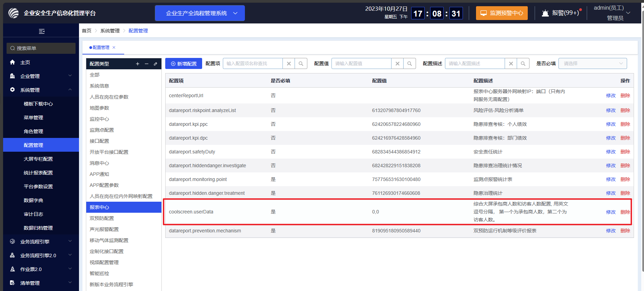Open the admin user dropdown arrow
Viewport: 644px width, 291px height.
click(x=628, y=13)
